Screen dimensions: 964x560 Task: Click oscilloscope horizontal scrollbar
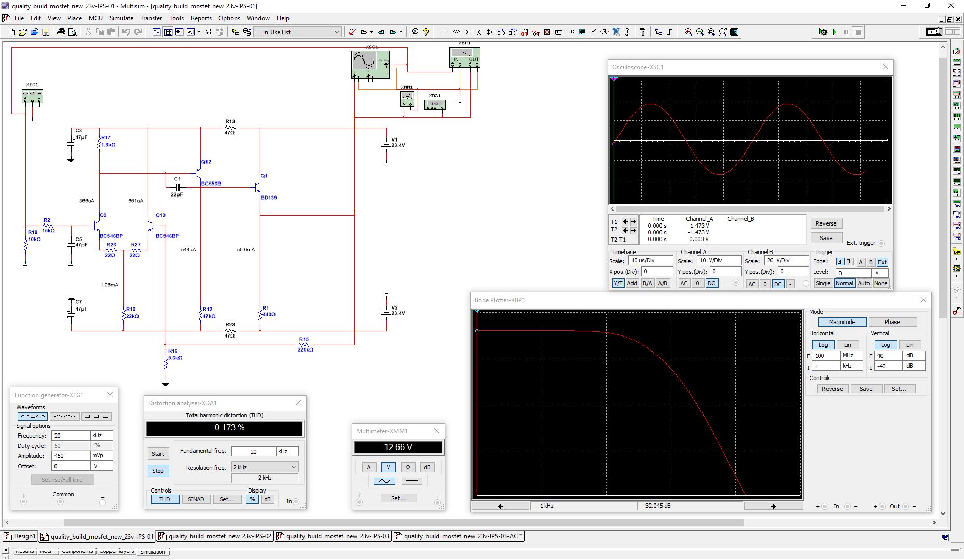pyautogui.click(x=751, y=209)
